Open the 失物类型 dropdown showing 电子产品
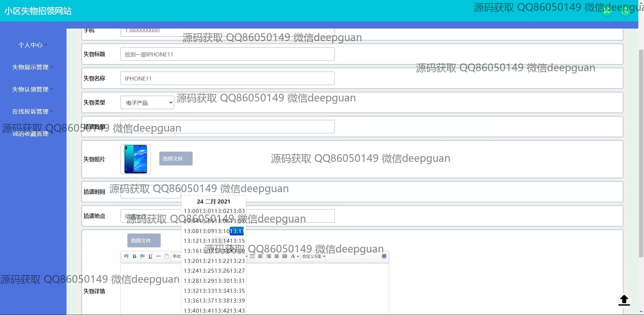 point(147,102)
